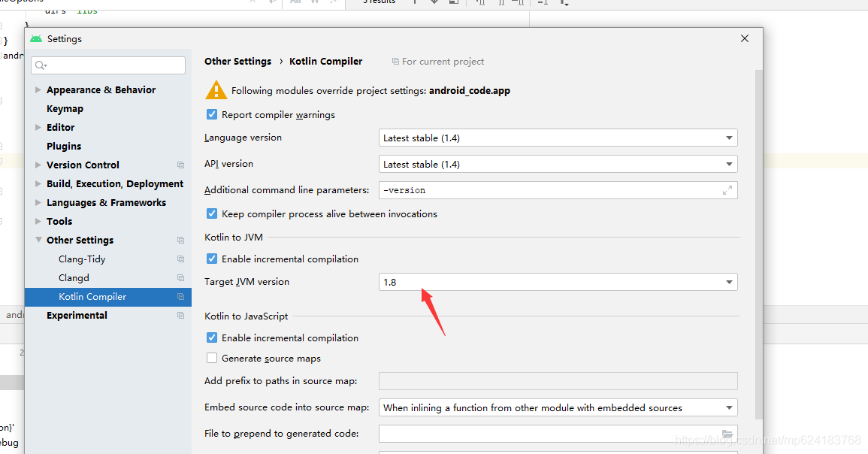Click the project-level icon beside Version Control
The image size is (868, 454).
[180, 165]
